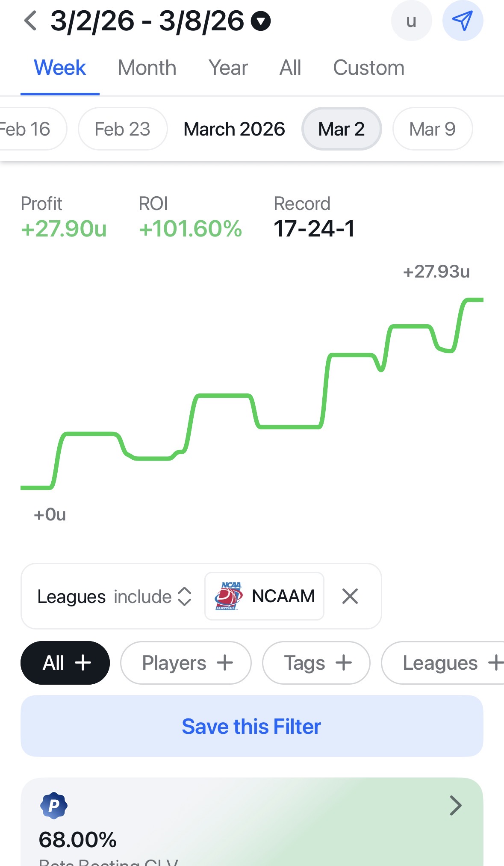Switch to the Month tab

pyautogui.click(x=147, y=68)
